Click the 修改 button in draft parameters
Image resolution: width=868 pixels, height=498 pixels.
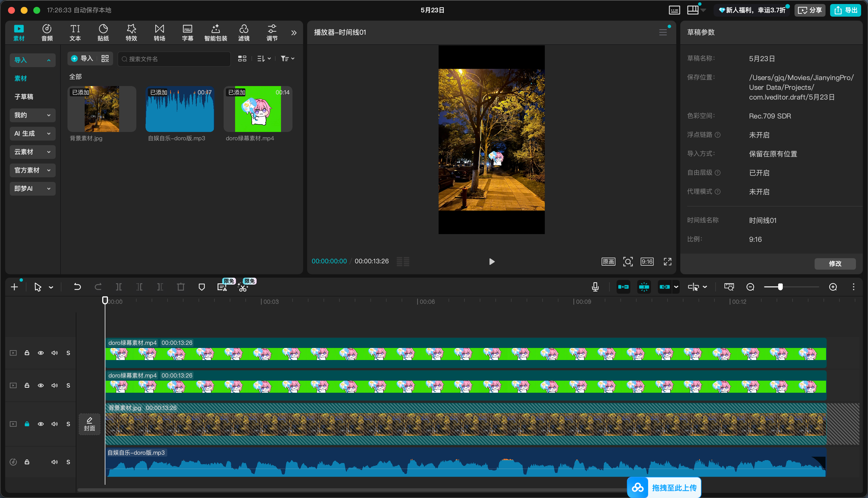tap(835, 264)
